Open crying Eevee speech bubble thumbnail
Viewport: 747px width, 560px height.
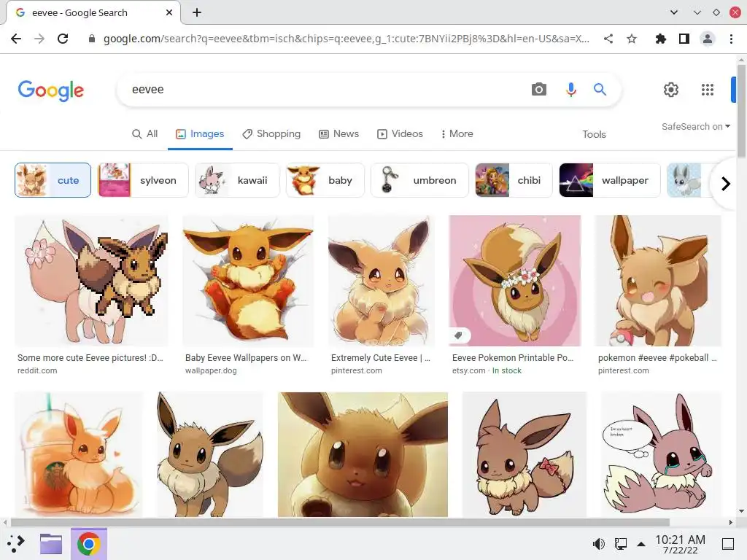pyautogui.click(x=661, y=454)
